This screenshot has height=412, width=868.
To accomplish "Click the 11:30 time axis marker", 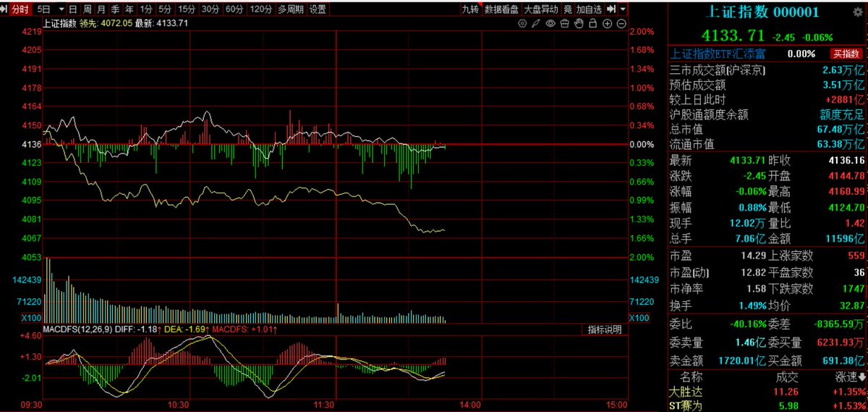I will (325, 405).
